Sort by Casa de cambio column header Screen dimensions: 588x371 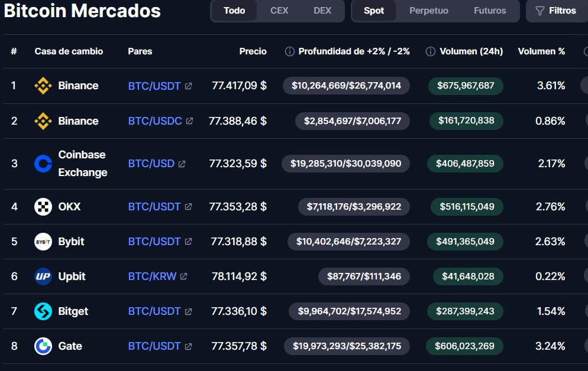[x=69, y=51]
